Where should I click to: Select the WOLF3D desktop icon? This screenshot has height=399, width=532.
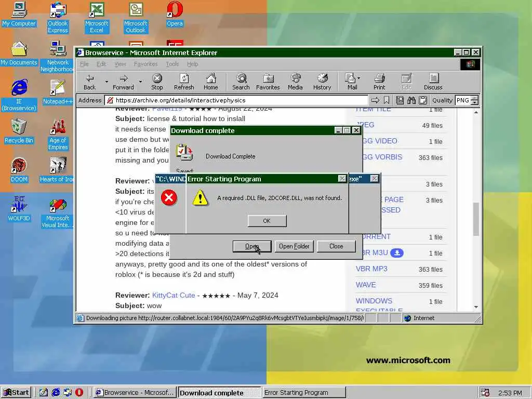tap(19, 209)
